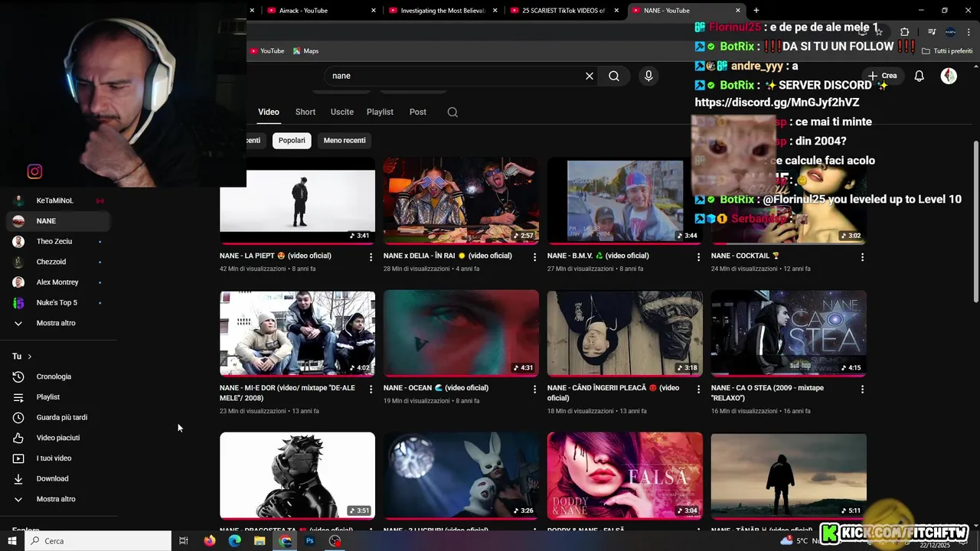Switch to the Video channel tab
Screen dimensions: 980x551
click(x=269, y=112)
